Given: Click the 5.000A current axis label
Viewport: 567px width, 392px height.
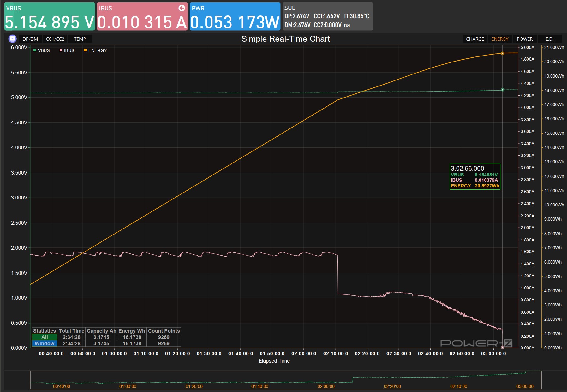Looking at the screenshot, I should 528,47.
